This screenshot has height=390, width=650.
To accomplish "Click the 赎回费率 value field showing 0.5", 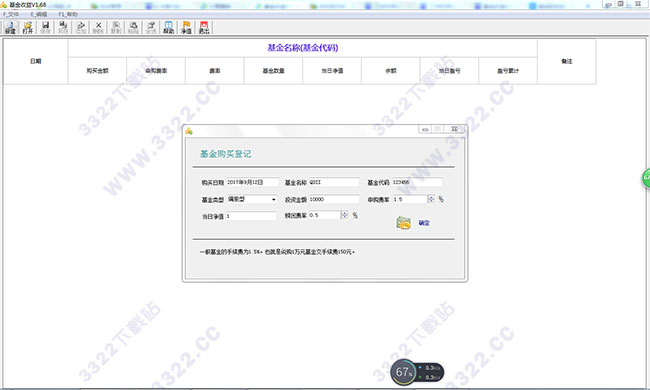I will (x=325, y=215).
